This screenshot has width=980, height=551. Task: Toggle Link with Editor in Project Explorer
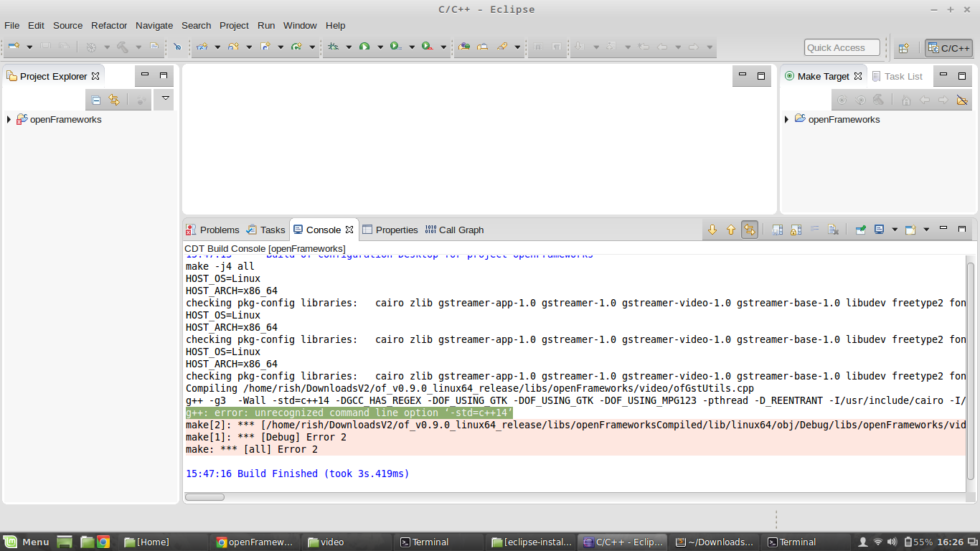114,100
